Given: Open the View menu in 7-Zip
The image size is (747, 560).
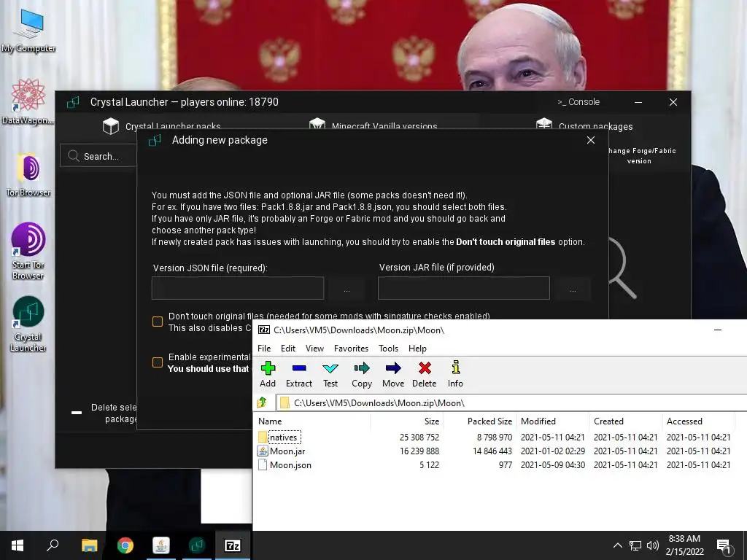Looking at the screenshot, I should tap(314, 349).
